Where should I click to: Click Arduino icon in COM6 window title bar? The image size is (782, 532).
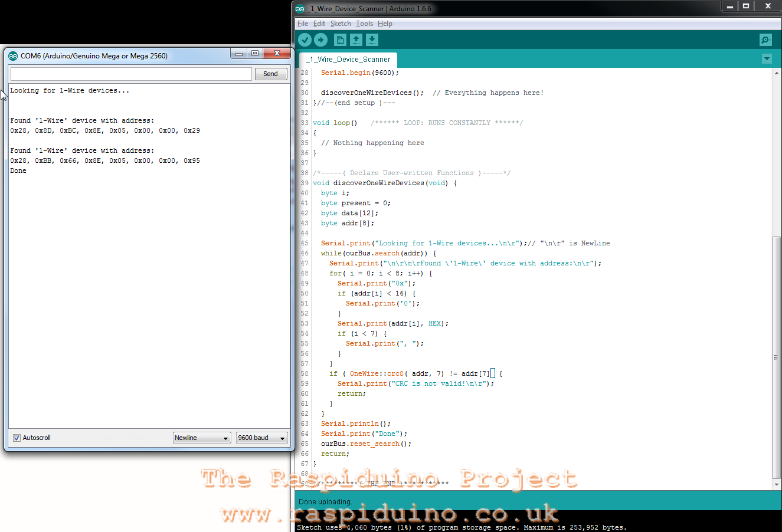[x=13, y=56]
